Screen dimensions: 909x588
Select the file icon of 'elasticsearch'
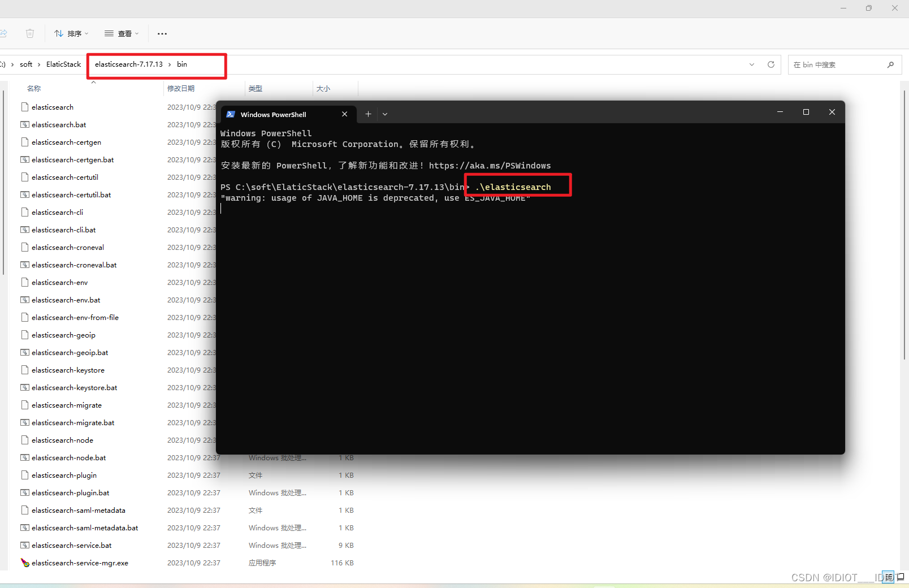pyautogui.click(x=25, y=107)
